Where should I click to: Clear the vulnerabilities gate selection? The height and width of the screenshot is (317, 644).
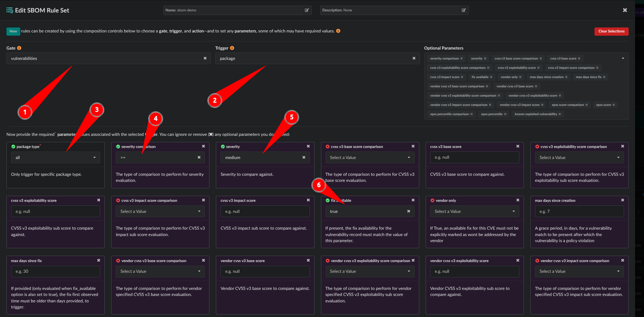coord(205,58)
